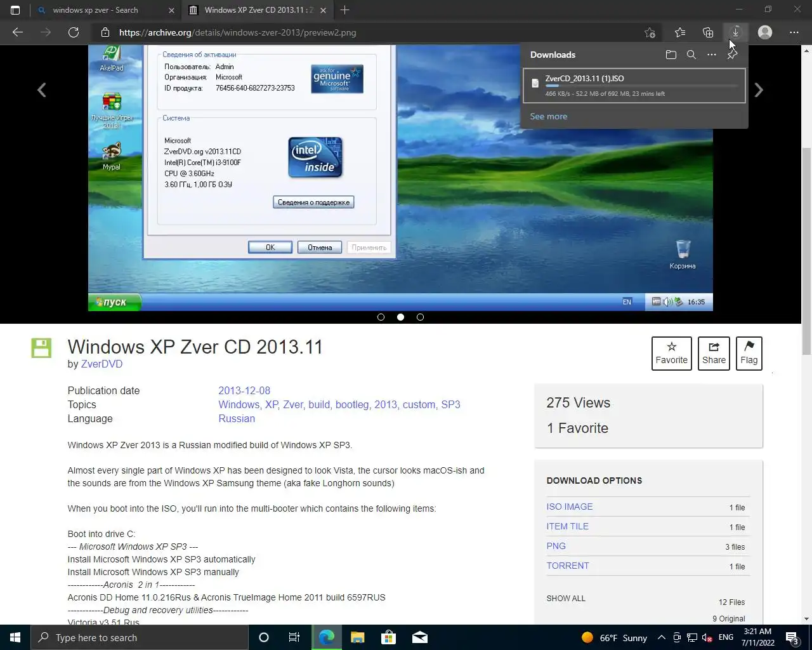
Task: Click ZverCD_2013.11 (1).ISO download item
Action: click(x=634, y=85)
